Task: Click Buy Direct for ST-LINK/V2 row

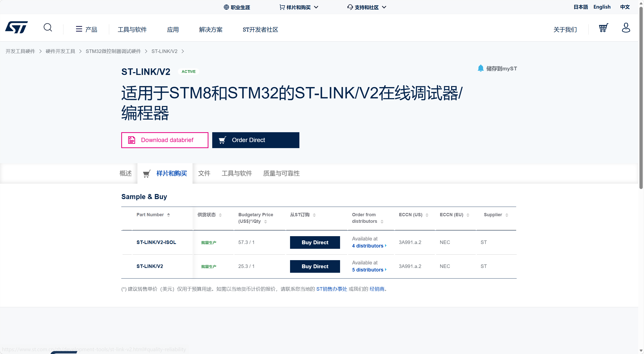Action: click(315, 266)
